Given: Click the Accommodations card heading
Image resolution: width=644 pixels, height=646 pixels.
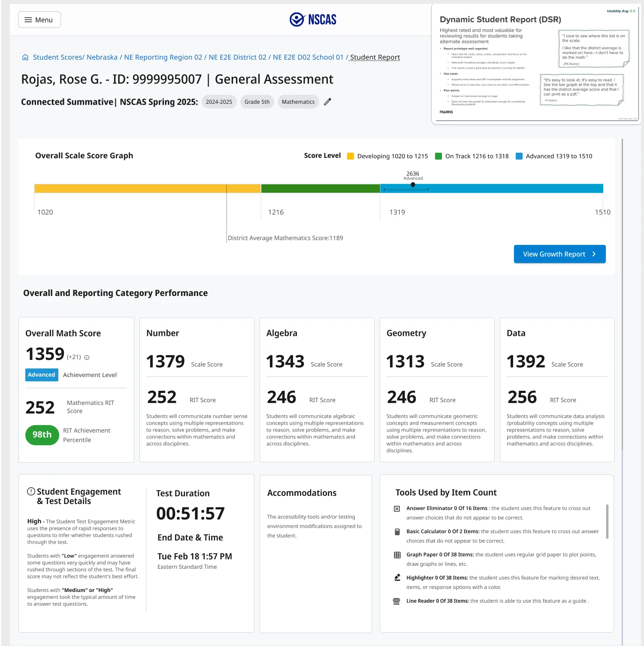Looking at the screenshot, I should pos(302,493).
